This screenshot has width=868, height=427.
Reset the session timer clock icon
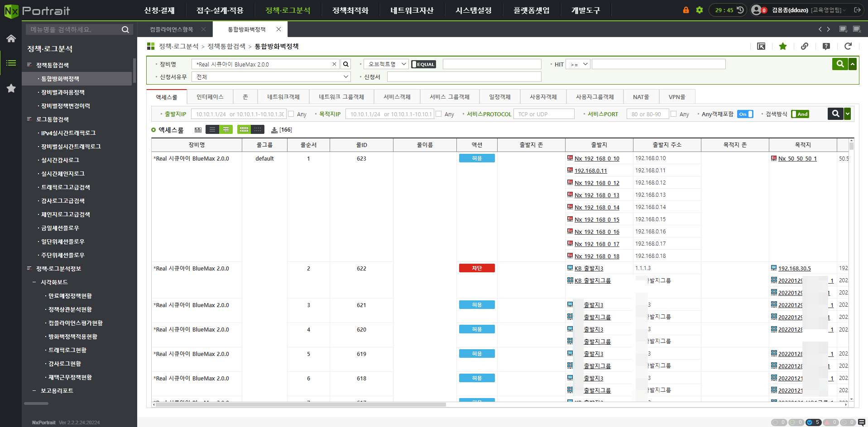741,10
